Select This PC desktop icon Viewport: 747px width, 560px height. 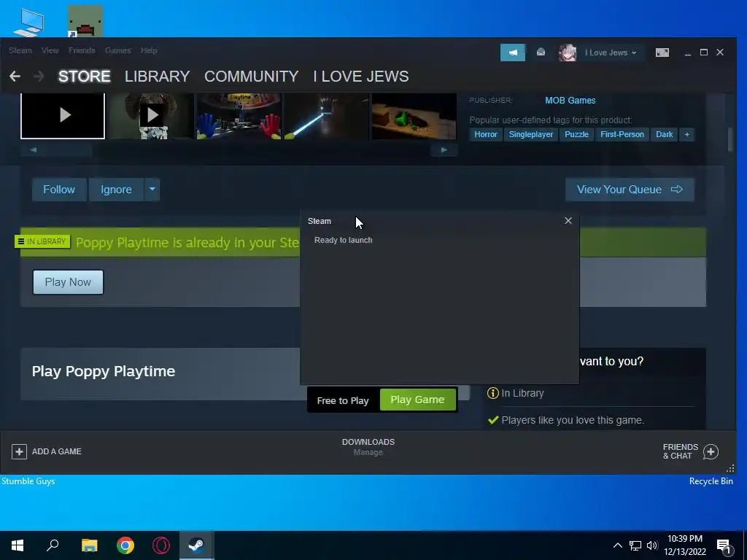coord(28,23)
